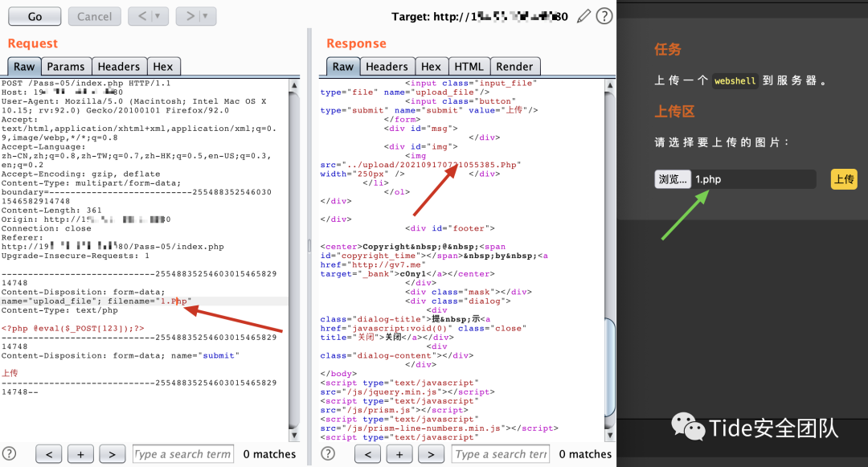The height and width of the screenshot is (467, 868).
Task: Click the 浏览... browse button
Action: [673, 179]
